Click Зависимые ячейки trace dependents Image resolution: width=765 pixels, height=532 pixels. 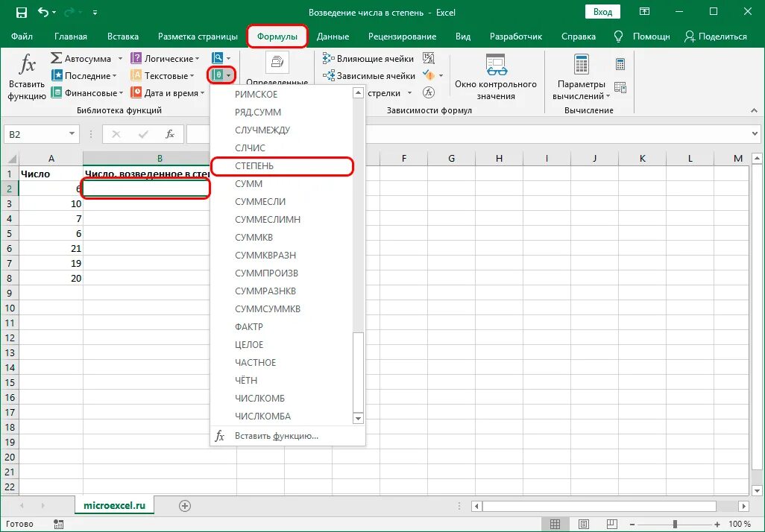tap(369, 75)
